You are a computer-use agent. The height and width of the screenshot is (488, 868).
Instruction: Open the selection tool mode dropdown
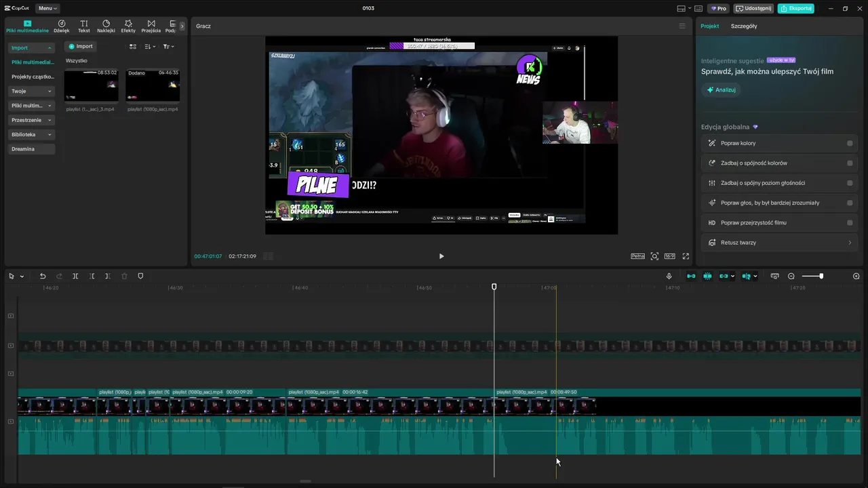(x=22, y=277)
